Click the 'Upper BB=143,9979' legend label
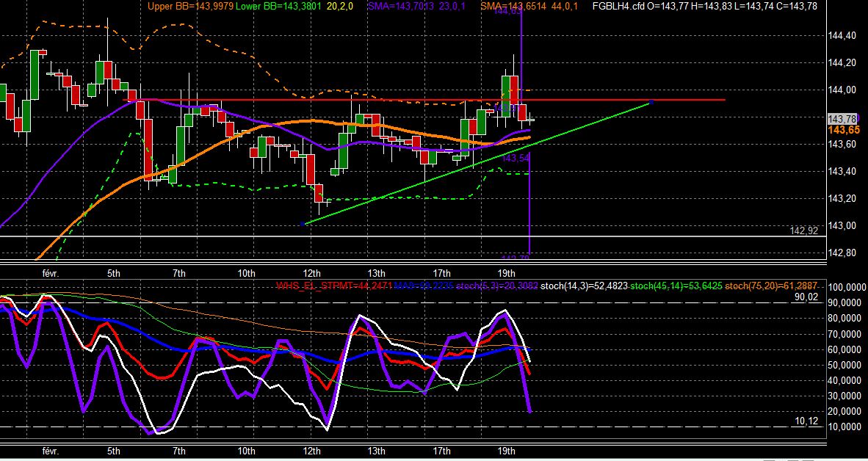The image size is (868, 461). (x=190, y=6)
